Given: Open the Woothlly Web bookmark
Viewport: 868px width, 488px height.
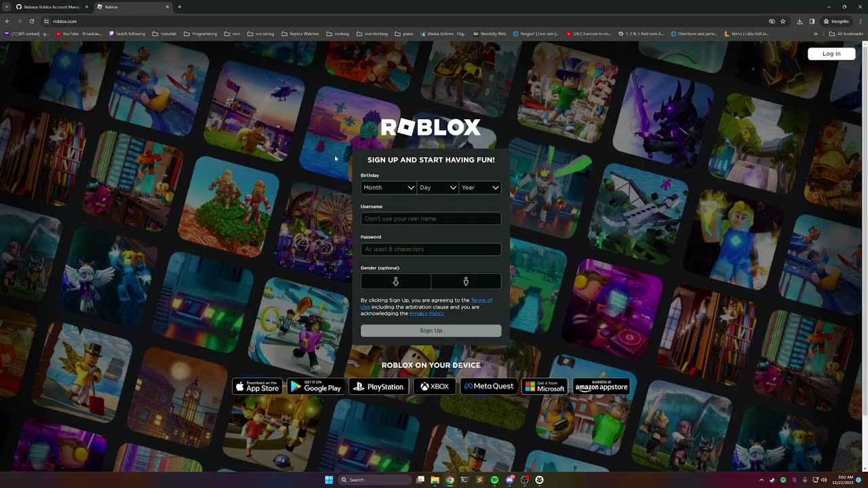Looking at the screenshot, I should 489,33.
